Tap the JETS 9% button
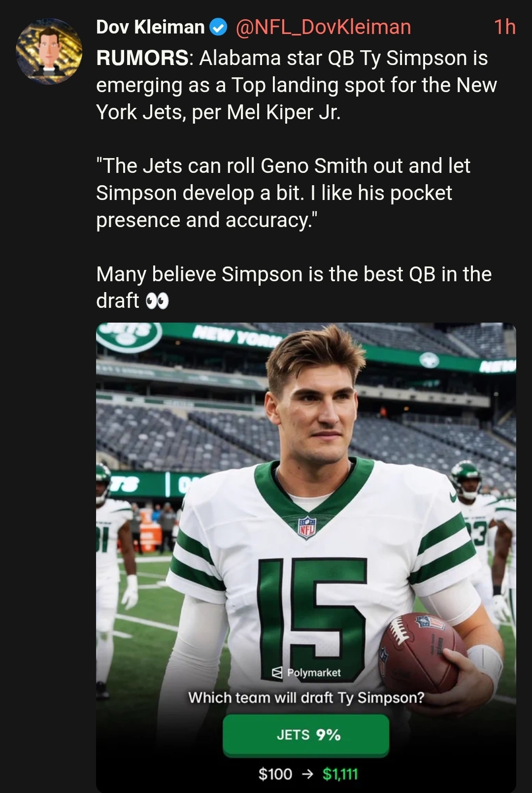This screenshot has height=793, width=532. click(x=306, y=735)
